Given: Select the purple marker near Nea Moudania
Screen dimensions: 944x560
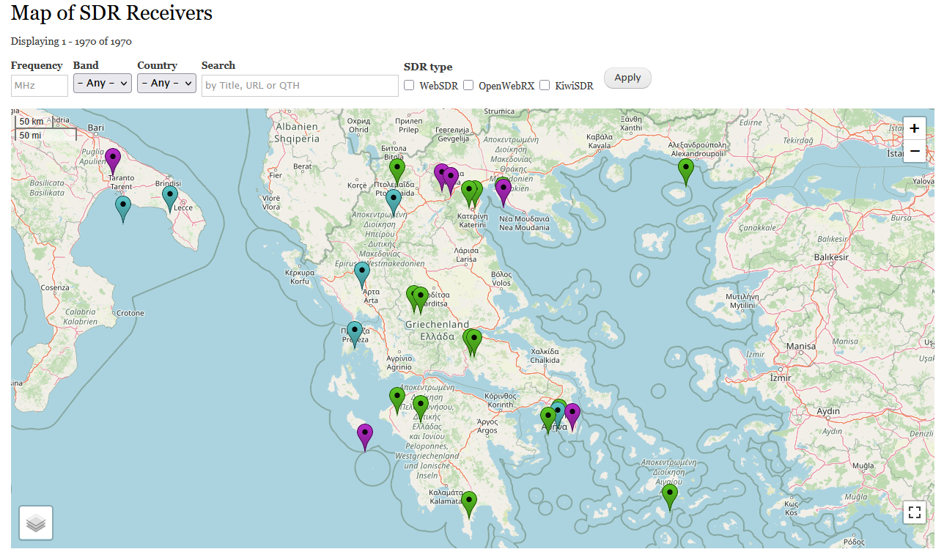Looking at the screenshot, I should 503,192.
